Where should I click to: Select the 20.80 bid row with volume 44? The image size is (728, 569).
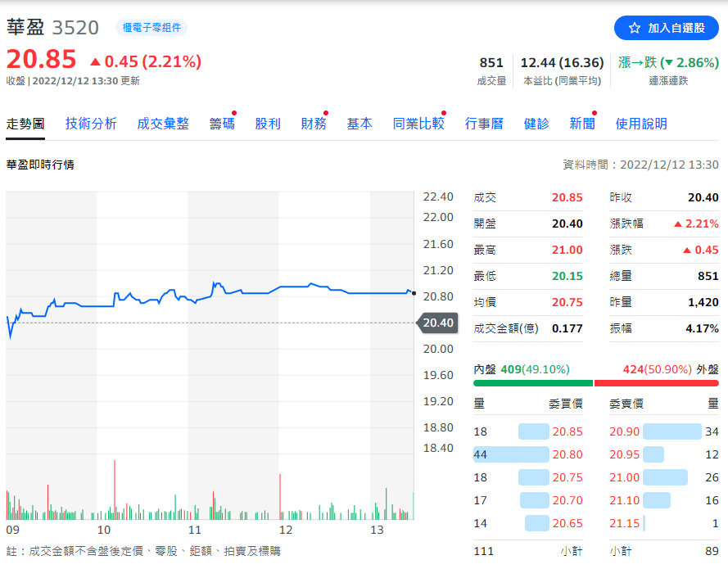pos(528,454)
